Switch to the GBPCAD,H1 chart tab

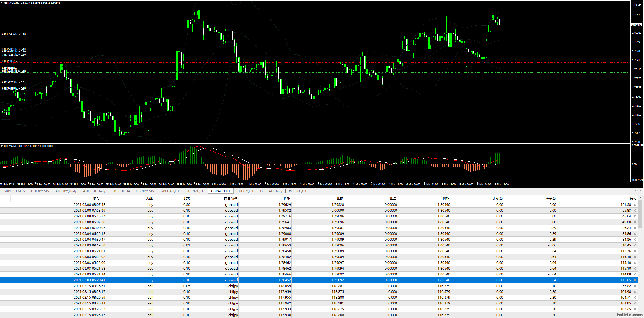(x=170, y=191)
